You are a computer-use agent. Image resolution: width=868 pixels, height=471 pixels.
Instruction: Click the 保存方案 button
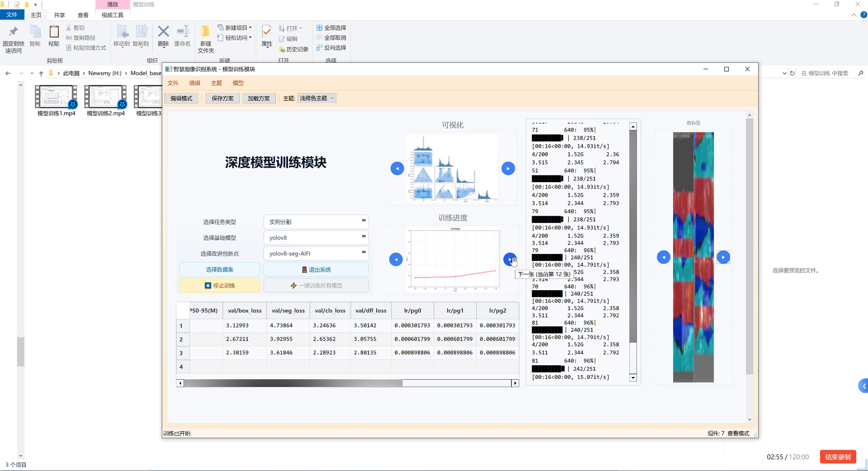222,98
